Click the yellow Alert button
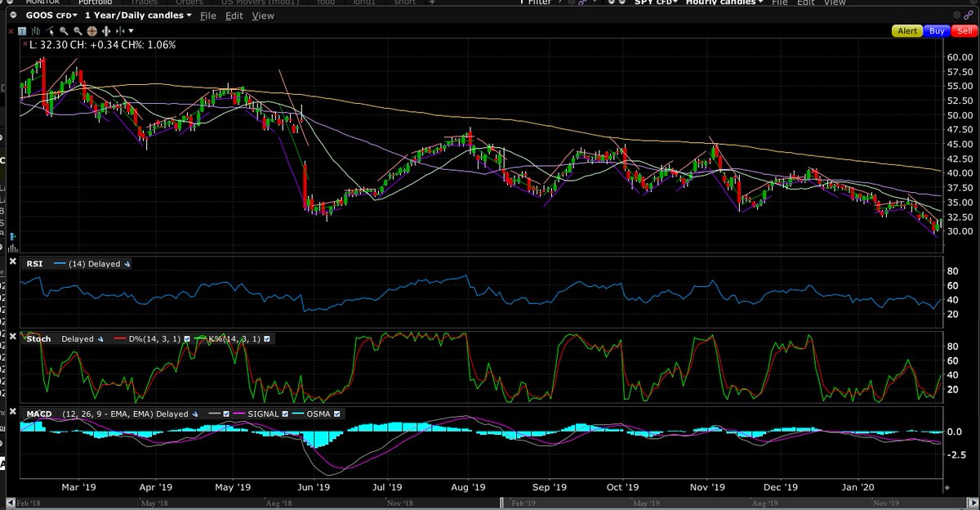The width and height of the screenshot is (980, 510). tap(907, 31)
